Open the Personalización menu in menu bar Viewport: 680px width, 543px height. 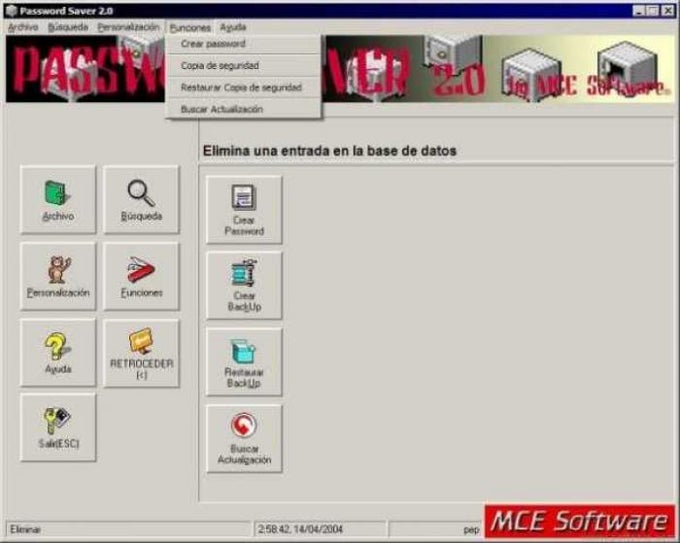[x=128, y=27]
